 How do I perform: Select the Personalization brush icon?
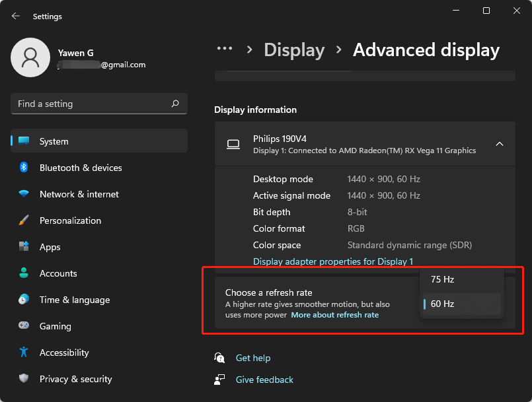(24, 220)
